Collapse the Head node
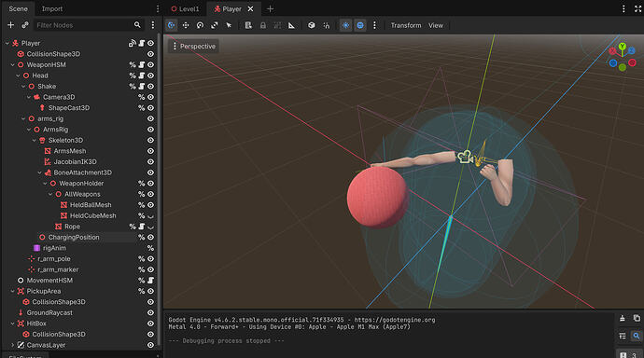 (x=18, y=76)
